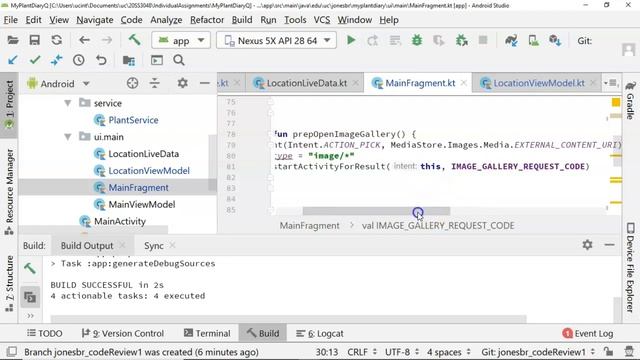Viewport: 640px width, 360px height.
Task: Open the VCS menu
Action: click(x=322, y=20)
